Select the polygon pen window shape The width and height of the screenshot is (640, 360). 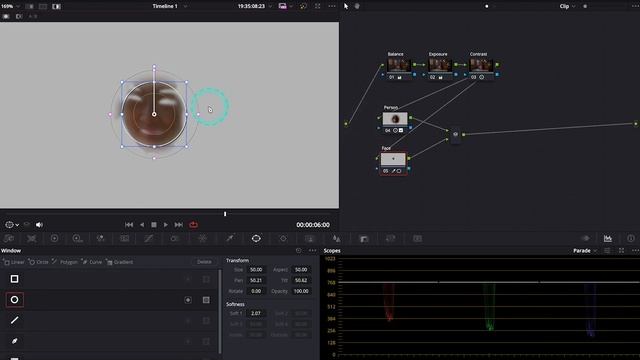(x=14, y=320)
